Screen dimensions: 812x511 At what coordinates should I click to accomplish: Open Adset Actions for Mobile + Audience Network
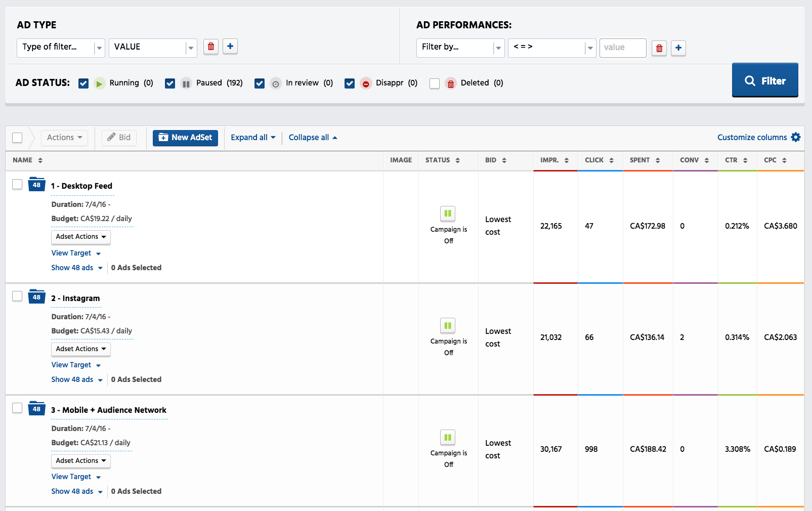81,461
